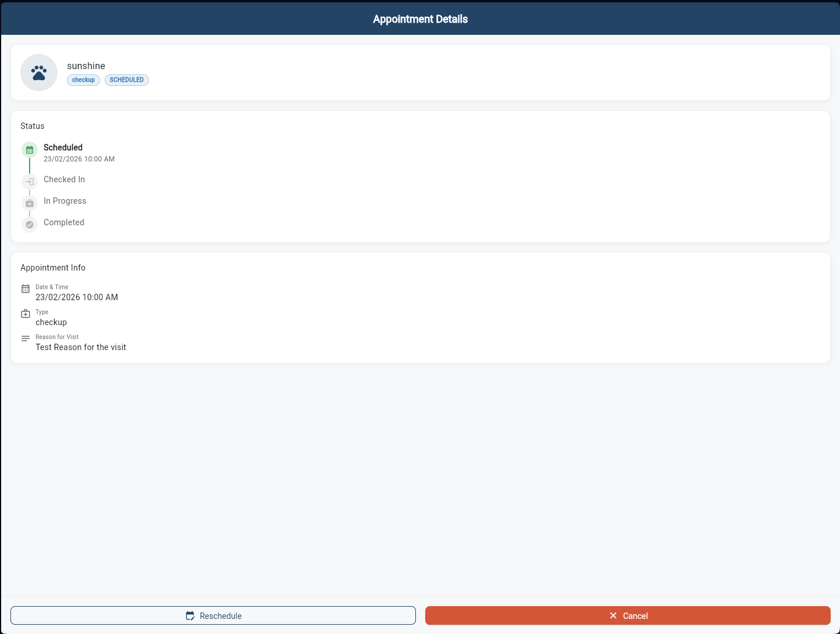Click the green timeline progress line
The height and width of the screenshot is (634, 840).
click(29, 164)
